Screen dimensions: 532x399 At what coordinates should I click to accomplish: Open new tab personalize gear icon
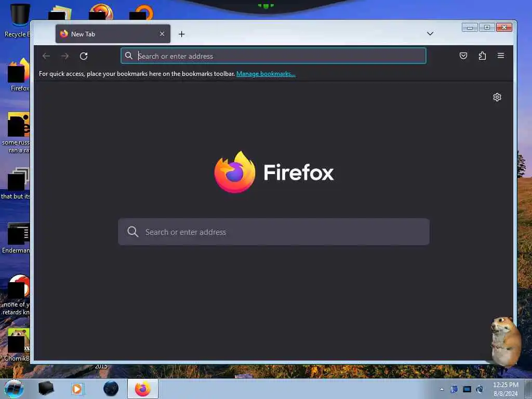click(x=497, y=97)
